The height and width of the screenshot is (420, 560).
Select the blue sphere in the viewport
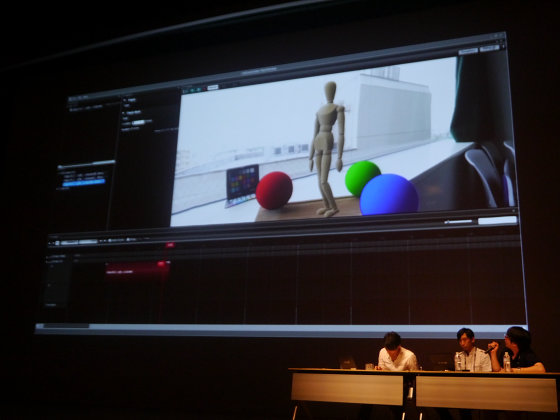[389, 195]
